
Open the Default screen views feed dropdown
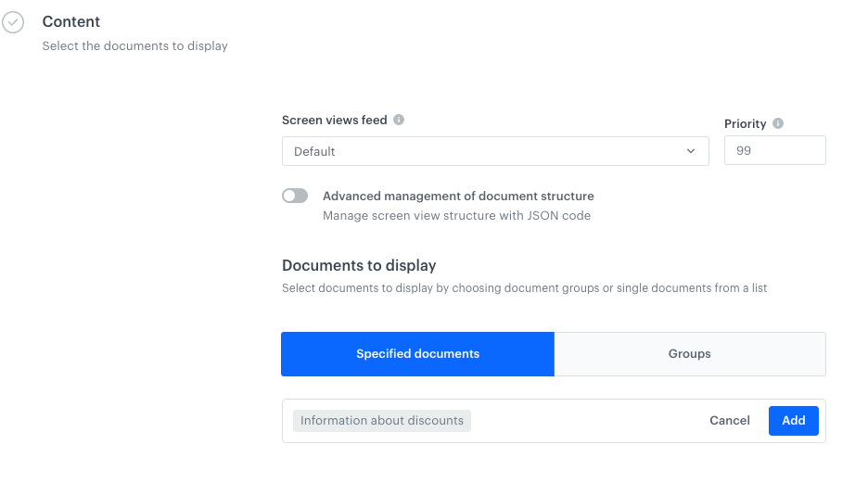(495, 151)
